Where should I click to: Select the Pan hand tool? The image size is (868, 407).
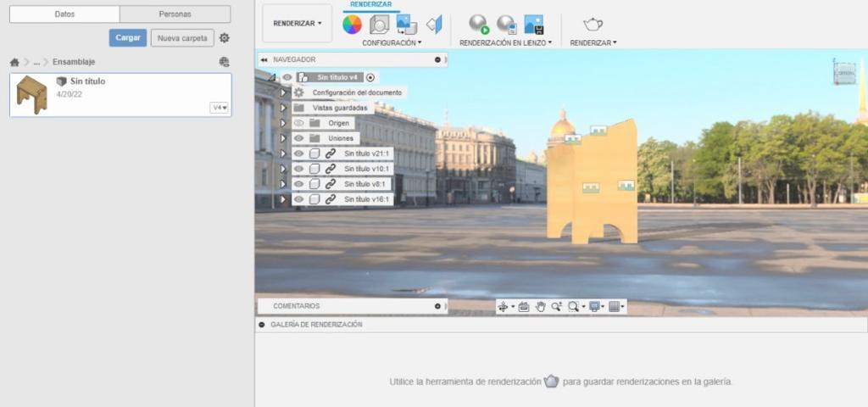tap(540, 307)
